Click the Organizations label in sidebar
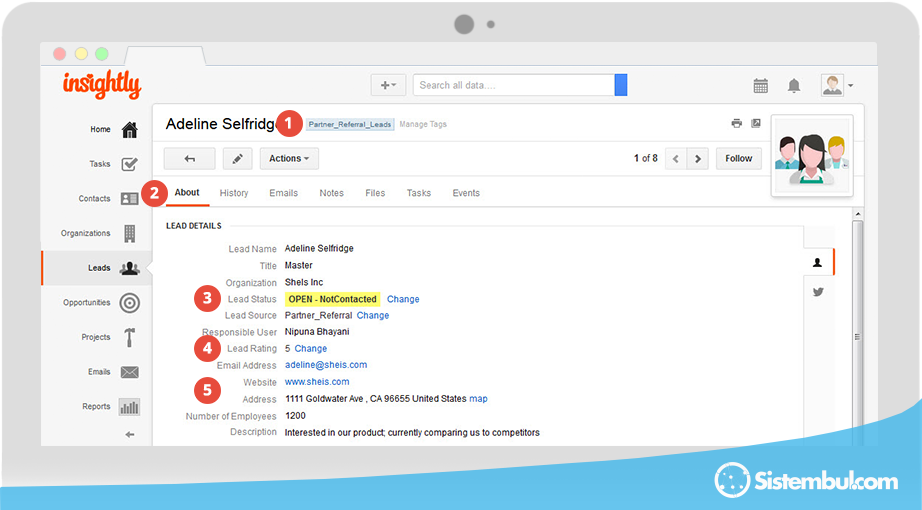Screen dimensions: 922x510 (85, 234)
